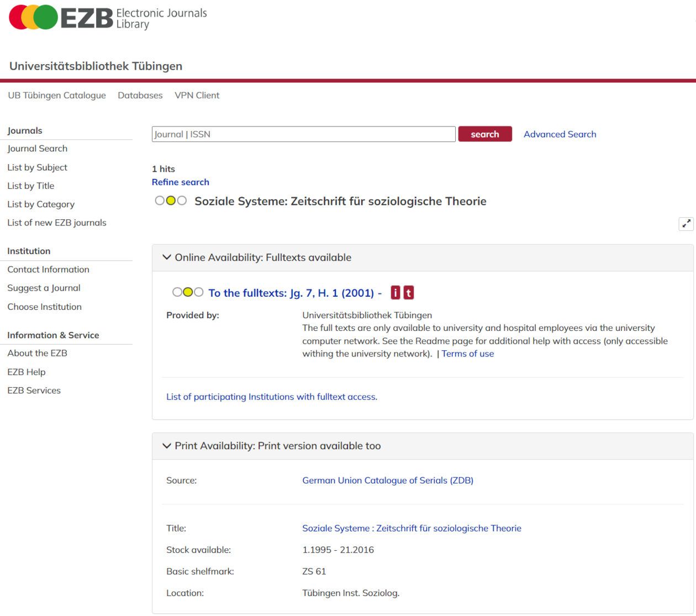Collapse the Online Availability section
Viewport: 696px width, 616px height.
click(x=167, y=257)
